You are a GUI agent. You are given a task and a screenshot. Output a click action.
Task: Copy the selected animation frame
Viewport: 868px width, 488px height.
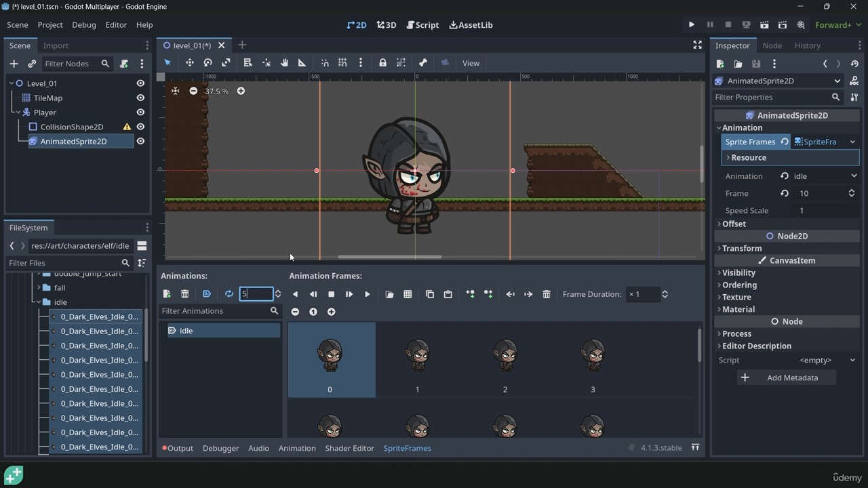(x=430, y=294)
